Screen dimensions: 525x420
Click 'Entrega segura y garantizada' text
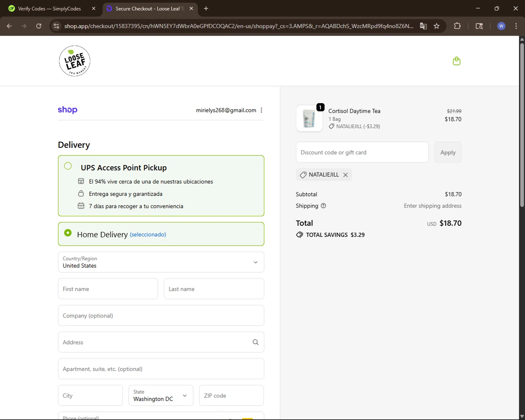pyautogui.click(x=126, y=194)
